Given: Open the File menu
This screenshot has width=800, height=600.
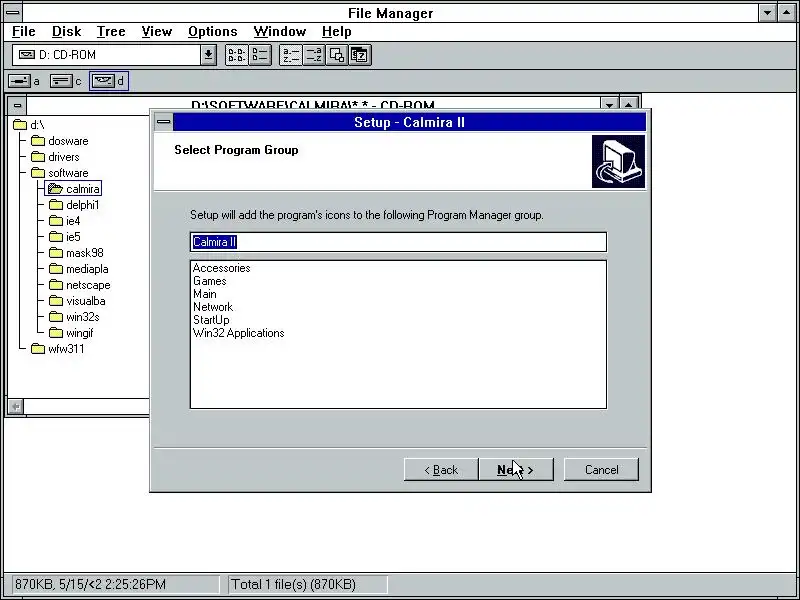Looking at the screenshot, I should click(23, 32).
